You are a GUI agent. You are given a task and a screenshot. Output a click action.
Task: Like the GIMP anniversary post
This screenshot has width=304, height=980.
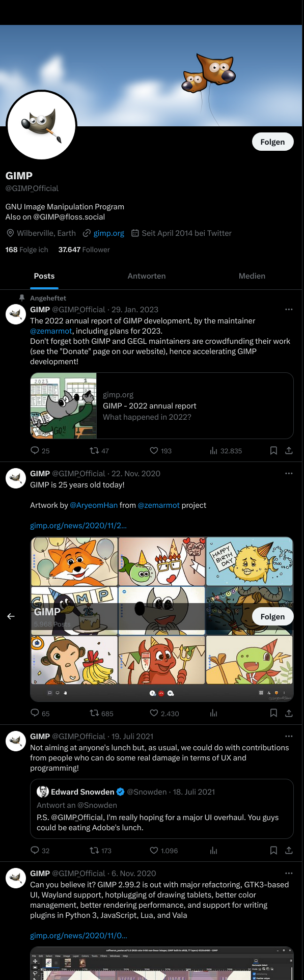(153, 713)
